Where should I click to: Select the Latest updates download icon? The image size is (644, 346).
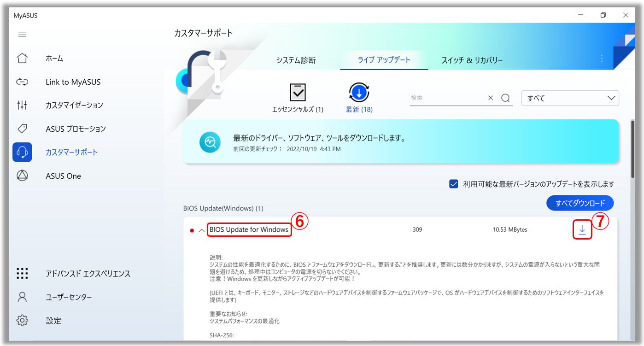tap(359, 93)
